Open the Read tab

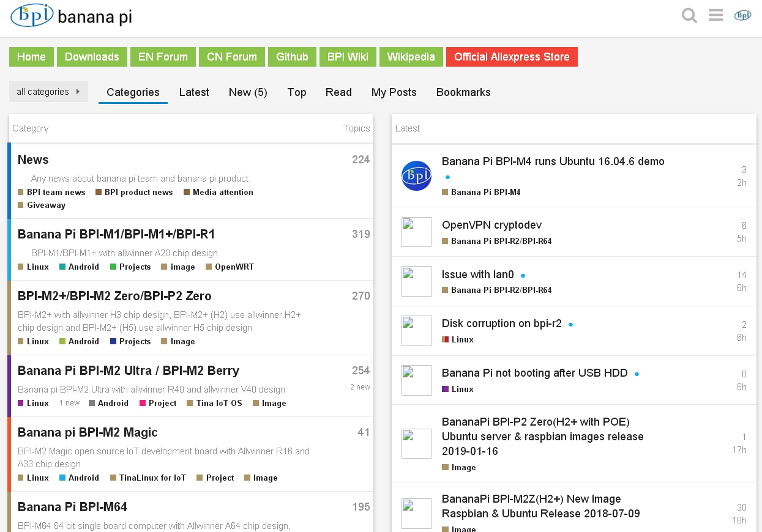pyautogui.click(x=338, y=92)
